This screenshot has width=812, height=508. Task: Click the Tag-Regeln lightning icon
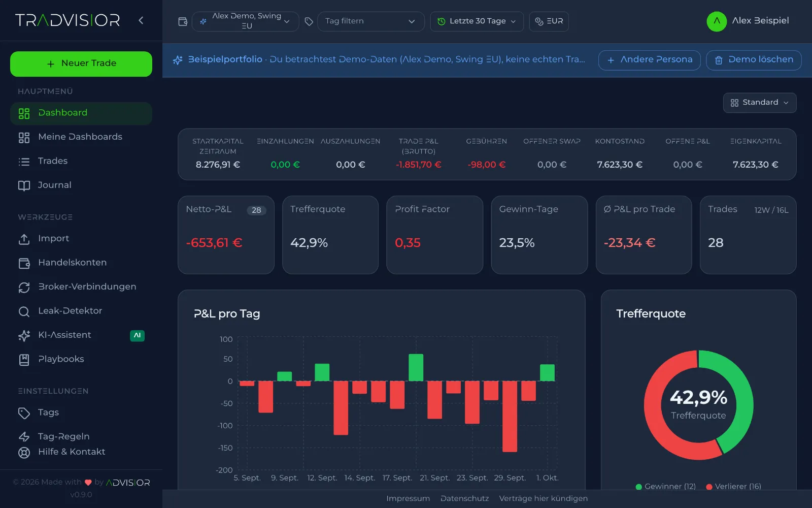(x=24, y=437)
